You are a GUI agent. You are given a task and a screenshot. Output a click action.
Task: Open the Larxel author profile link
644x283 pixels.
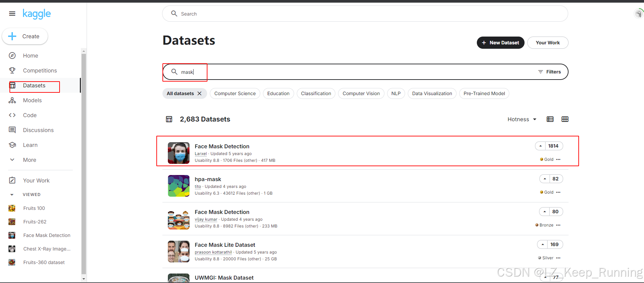coord(201,154)
